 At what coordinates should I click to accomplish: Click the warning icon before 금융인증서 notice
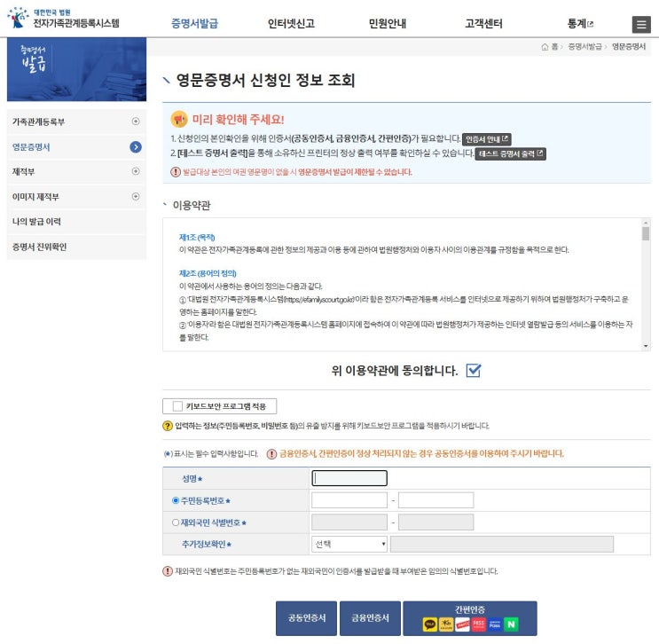pos(271,454)
